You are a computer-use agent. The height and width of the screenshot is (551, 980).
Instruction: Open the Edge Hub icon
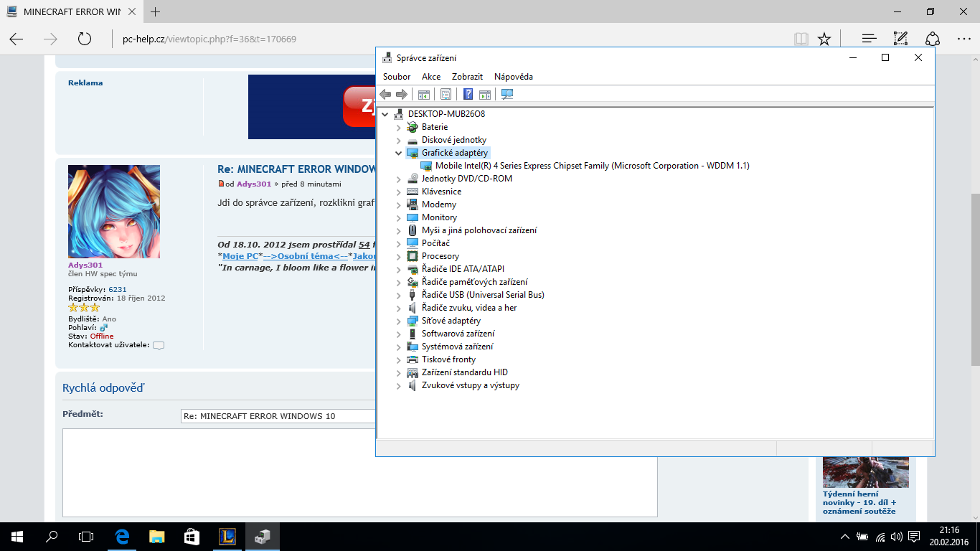[x=869, y=39]
